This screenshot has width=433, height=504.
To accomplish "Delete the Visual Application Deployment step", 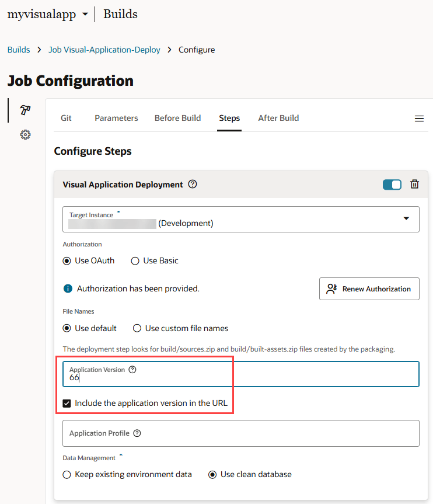I will 414,184.
